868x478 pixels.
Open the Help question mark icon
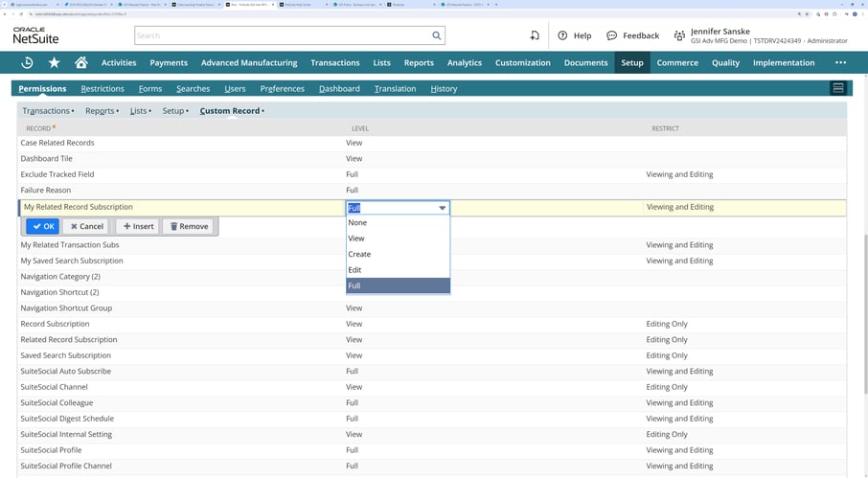[x=562, y=35]
